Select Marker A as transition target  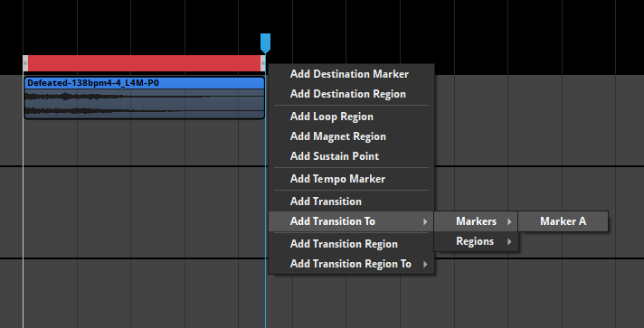point(563,221)
